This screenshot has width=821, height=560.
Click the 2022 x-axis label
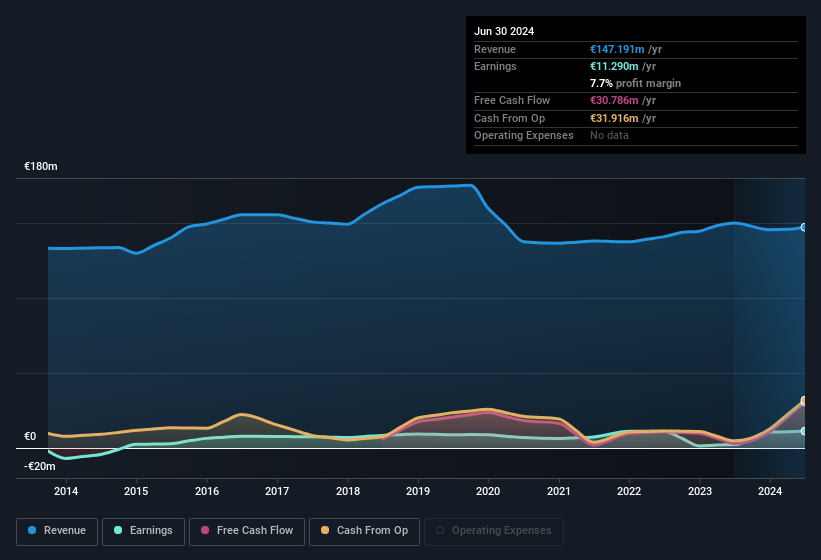point(629,491)
